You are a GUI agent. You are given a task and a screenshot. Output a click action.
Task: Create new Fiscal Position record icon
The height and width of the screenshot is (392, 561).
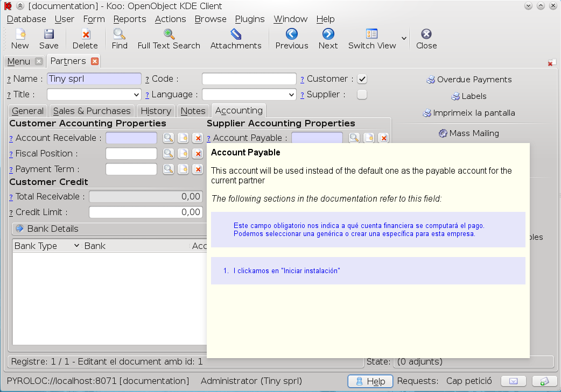pos(183,154)
